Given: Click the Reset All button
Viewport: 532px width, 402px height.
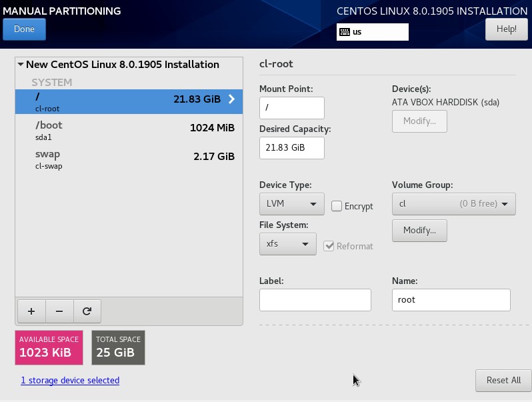Looking at the screenshot, I should pos(503,380).
